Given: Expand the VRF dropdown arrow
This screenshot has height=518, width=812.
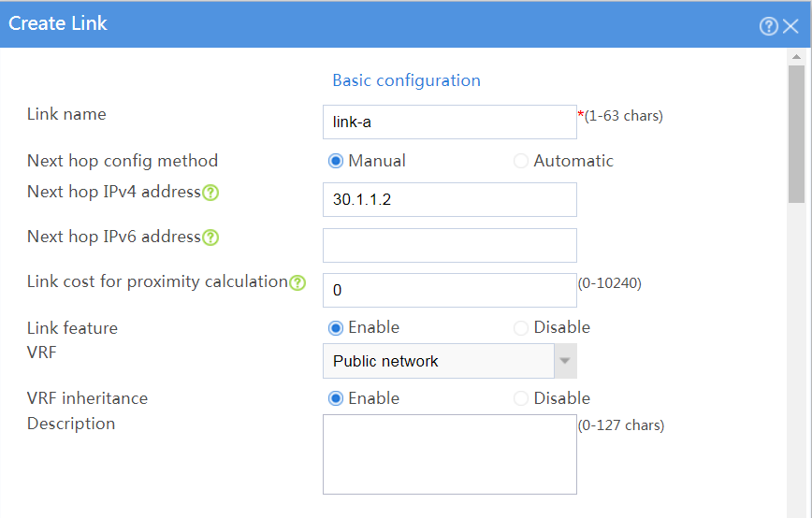Looking at the screenshot, I should 565,361.
